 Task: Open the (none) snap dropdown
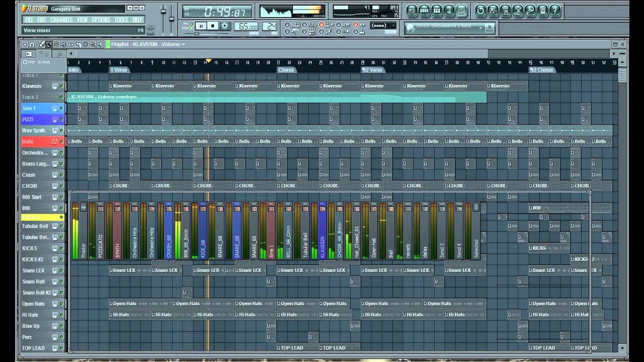382,26
